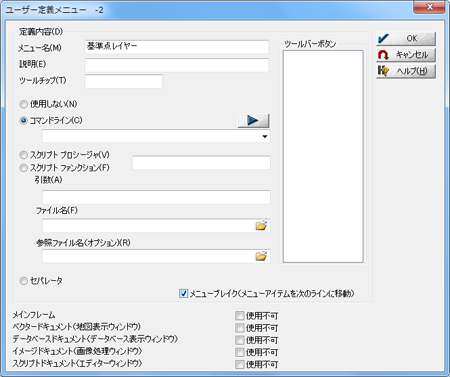Image resolution: width=450 pixels, height=377 pixels.
Task: Enable 使用不可 for ベクタードキュメント
Action: coord(239,328)
